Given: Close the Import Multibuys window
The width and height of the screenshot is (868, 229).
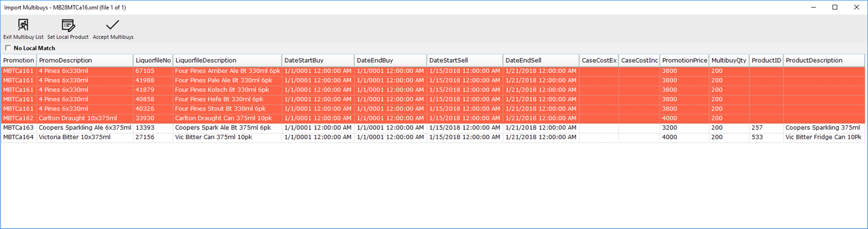Looking at the screenshot, I should point(857,7).
